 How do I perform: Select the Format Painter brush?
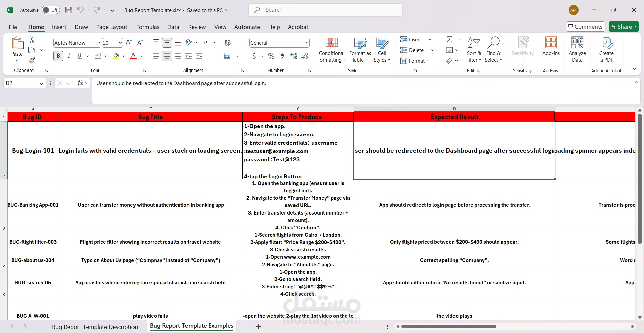32,60
